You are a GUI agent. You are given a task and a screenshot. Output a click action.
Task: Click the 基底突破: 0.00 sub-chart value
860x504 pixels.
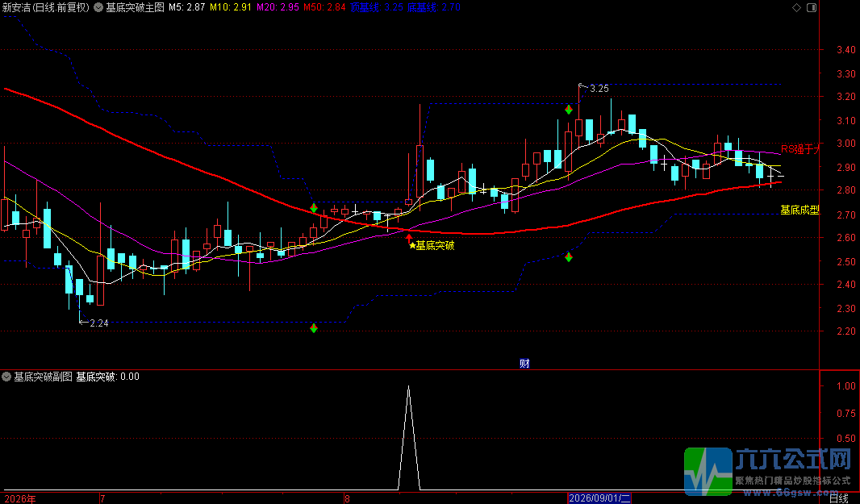point(107,377)
